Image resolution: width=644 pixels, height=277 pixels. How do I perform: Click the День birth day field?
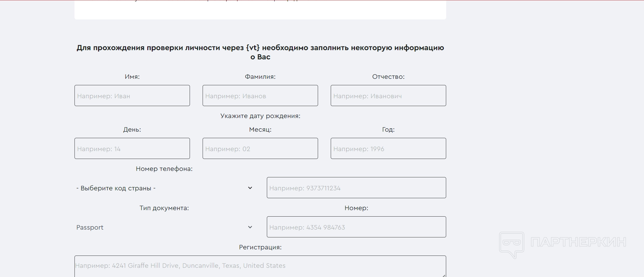[x=132, y=148]
